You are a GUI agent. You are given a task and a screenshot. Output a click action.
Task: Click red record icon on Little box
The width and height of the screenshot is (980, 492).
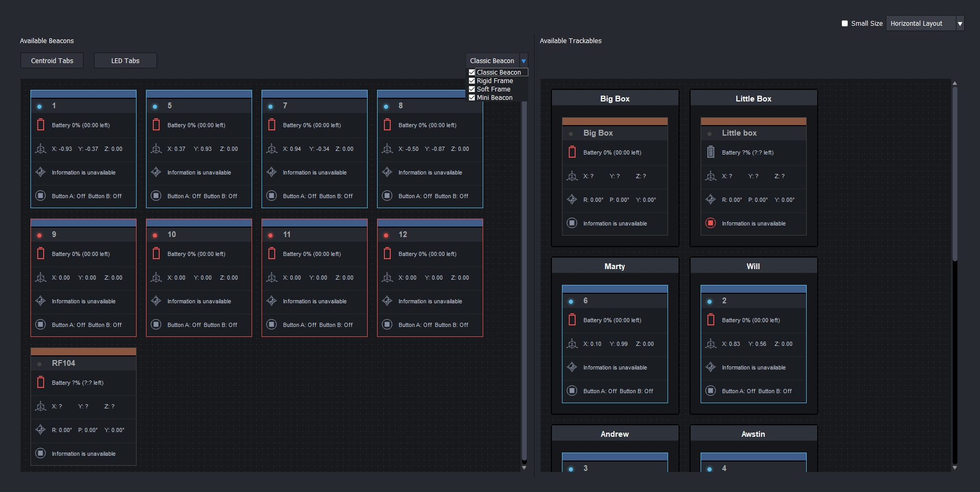coord(711,223)
